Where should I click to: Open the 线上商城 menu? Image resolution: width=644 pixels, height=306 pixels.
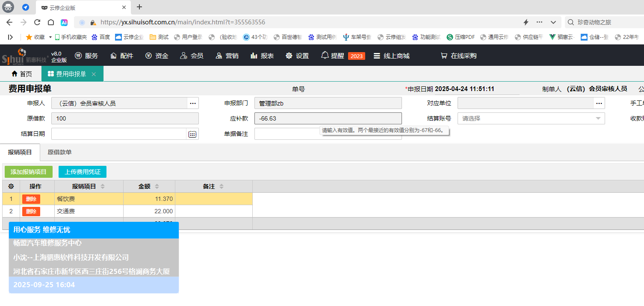pos(391,56)
